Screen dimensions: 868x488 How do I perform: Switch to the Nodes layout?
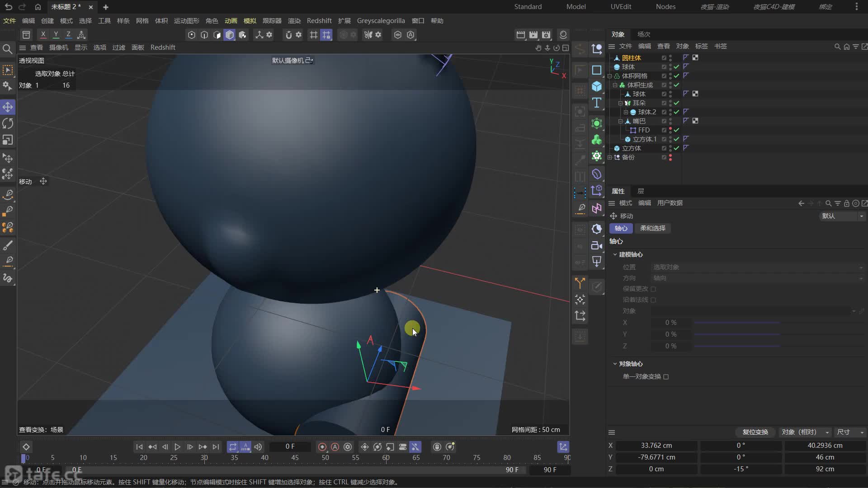(x=665, y=7)
